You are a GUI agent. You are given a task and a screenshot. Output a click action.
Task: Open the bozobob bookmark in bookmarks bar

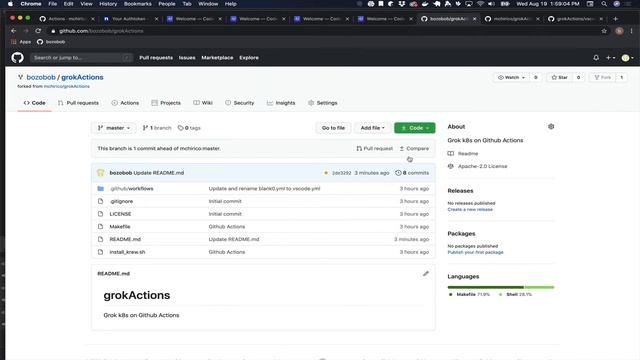pyautogui.click(x=51, y=42)
